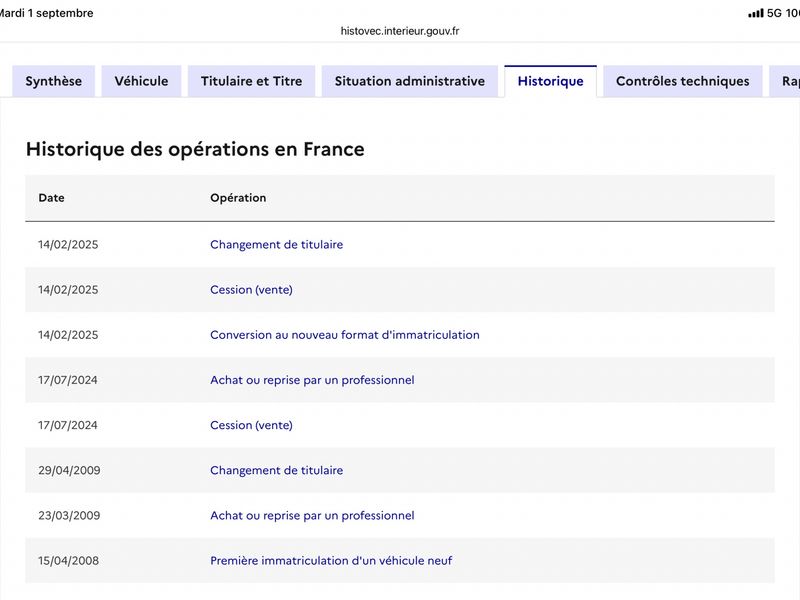Viewport: 800px width, 600px height.
Task: Select the Situation administrative tab
Action: (410, 81)
